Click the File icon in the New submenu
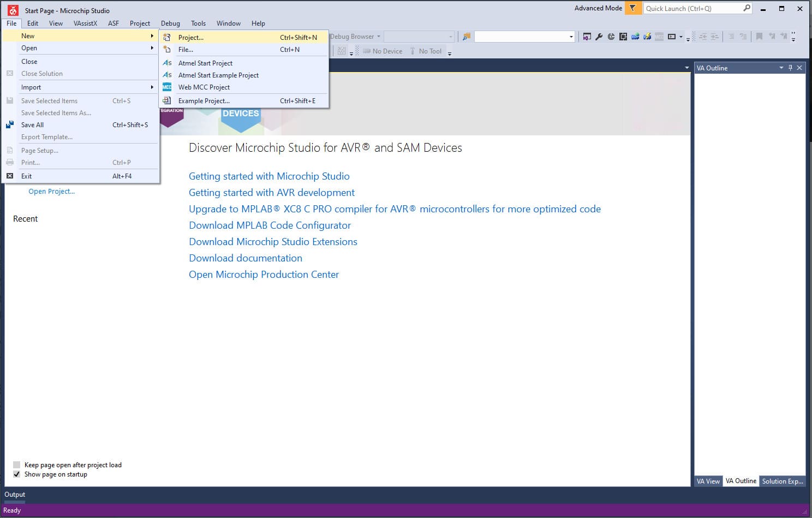Screen dimensions: 812x518 pos(167,49)
